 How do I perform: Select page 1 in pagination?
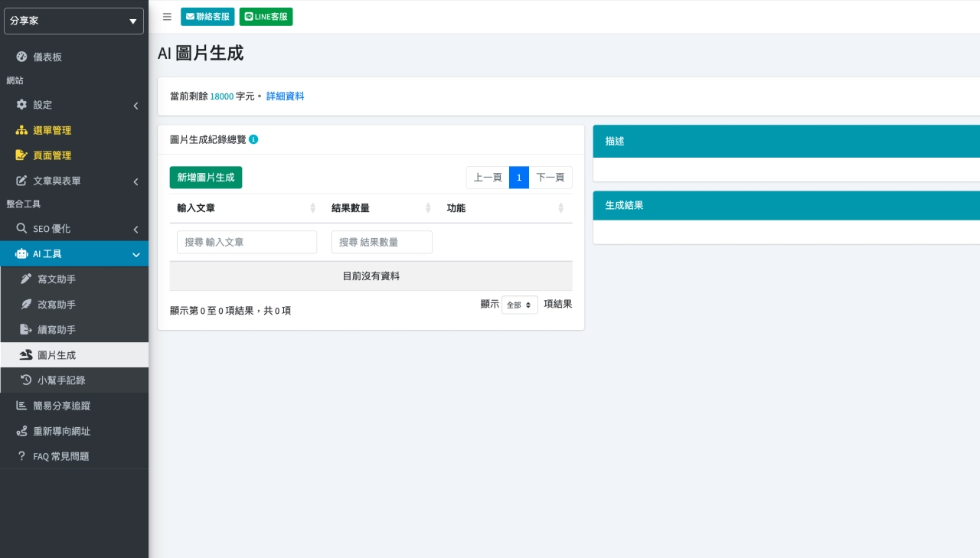pos(519,178)
